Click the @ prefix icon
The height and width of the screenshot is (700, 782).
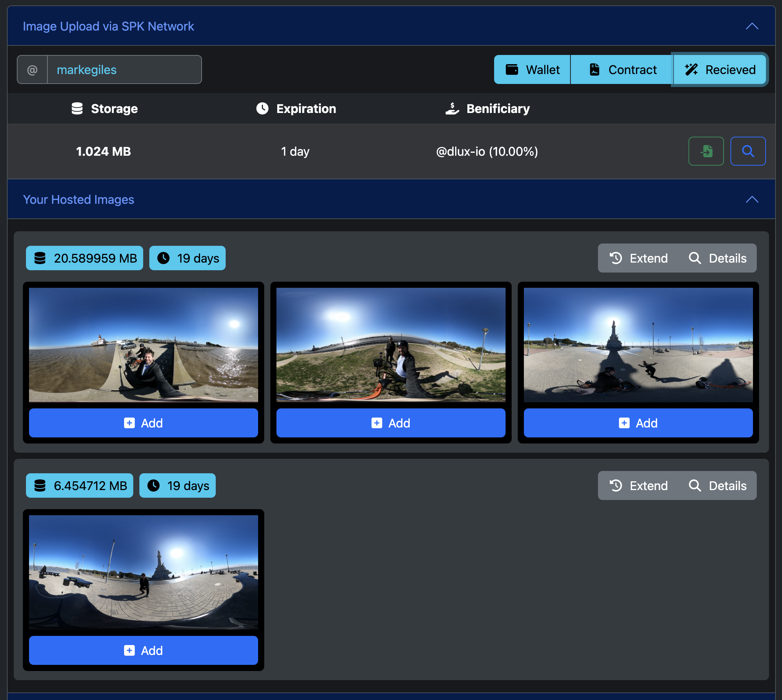tap(32, 69)
